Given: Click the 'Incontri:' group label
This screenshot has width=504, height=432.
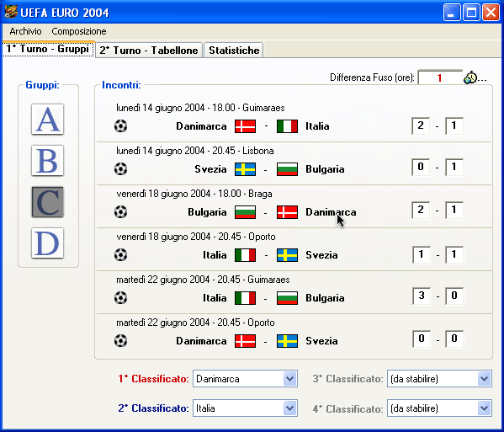Looking at the screenshot, I should [x=121, y=85].
